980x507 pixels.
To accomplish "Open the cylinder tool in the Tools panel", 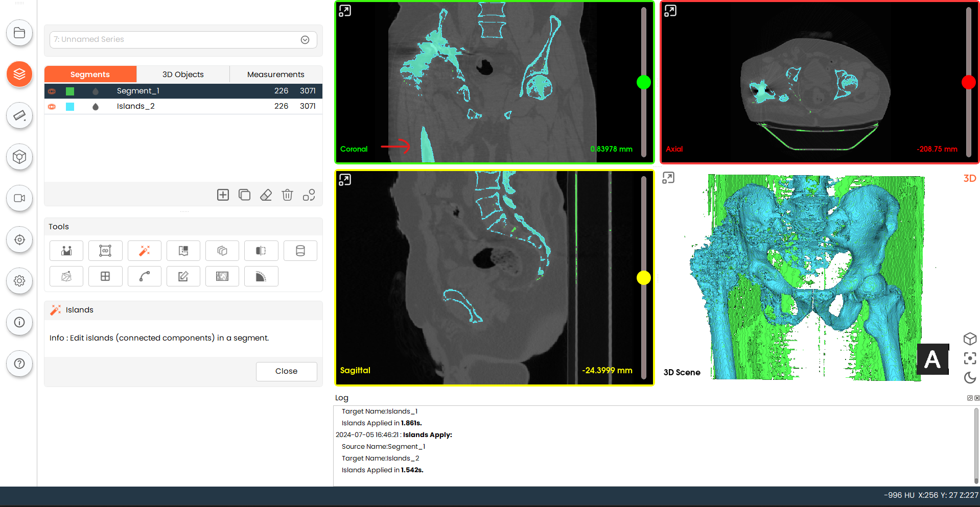I will pyautogui.click(x=300, y=251).
